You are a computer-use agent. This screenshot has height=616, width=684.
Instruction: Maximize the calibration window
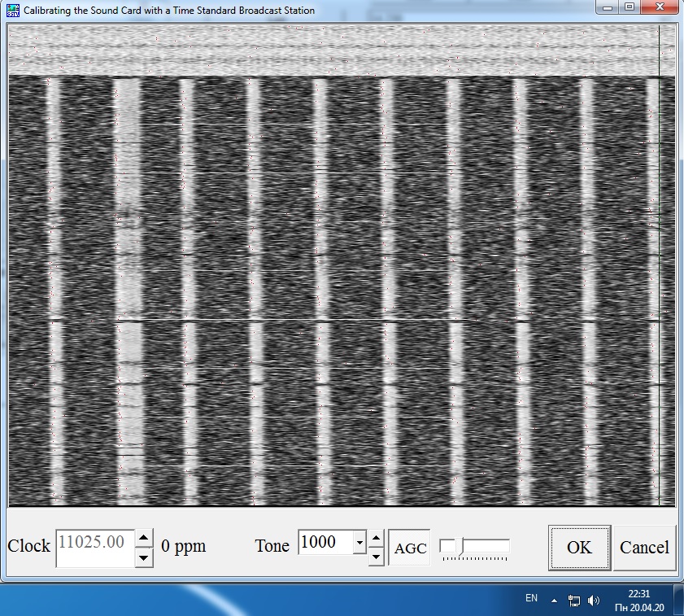[x=630, y=7]
